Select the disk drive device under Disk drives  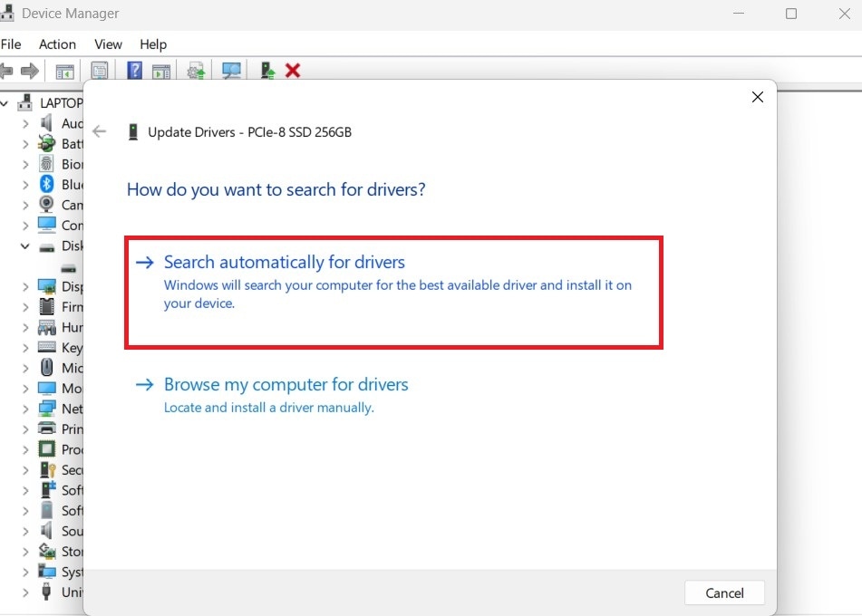click(68, 269)
